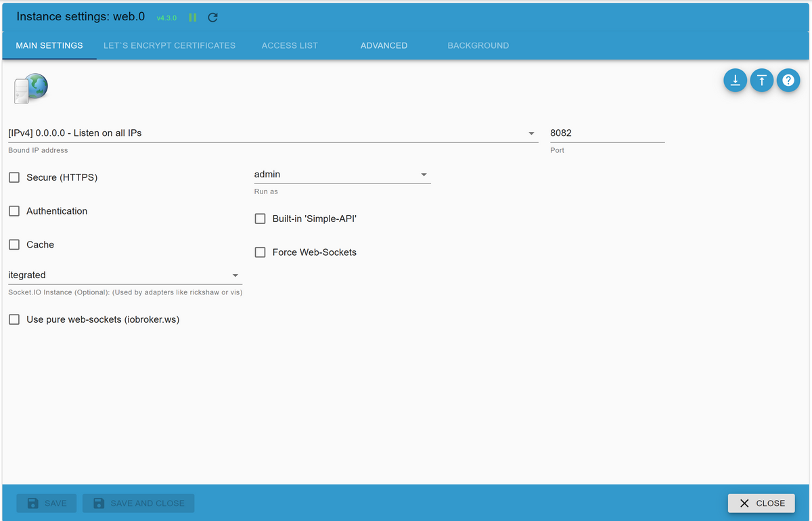Screen dimensions: 812x521
Task: Expand the Socket.IO Instance dropdown
Action: (125, 275)
